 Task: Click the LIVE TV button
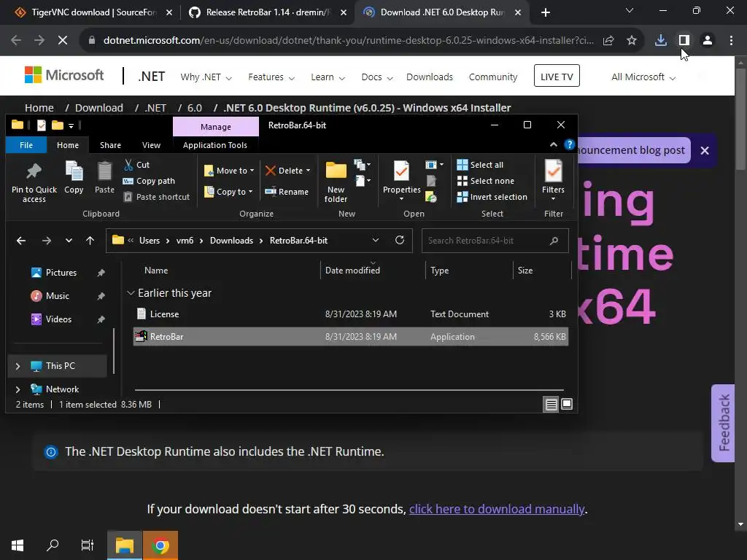point(557,76)
